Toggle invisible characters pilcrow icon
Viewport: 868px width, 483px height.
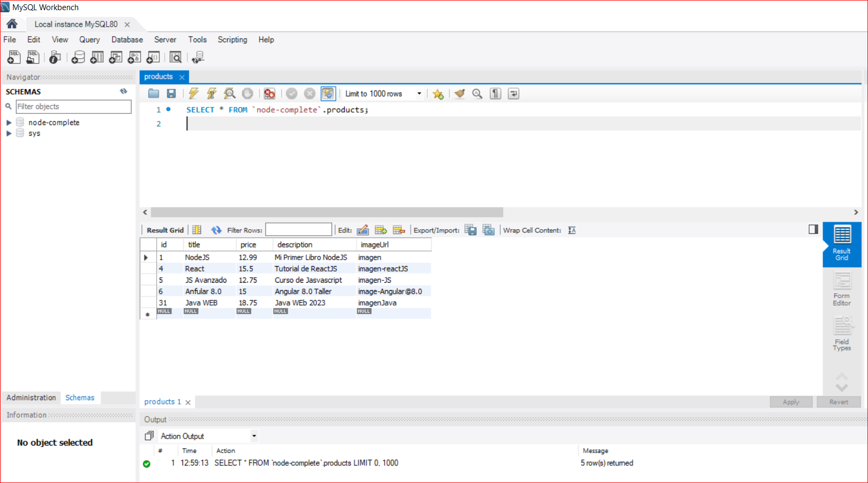click(x=496, y=94)
